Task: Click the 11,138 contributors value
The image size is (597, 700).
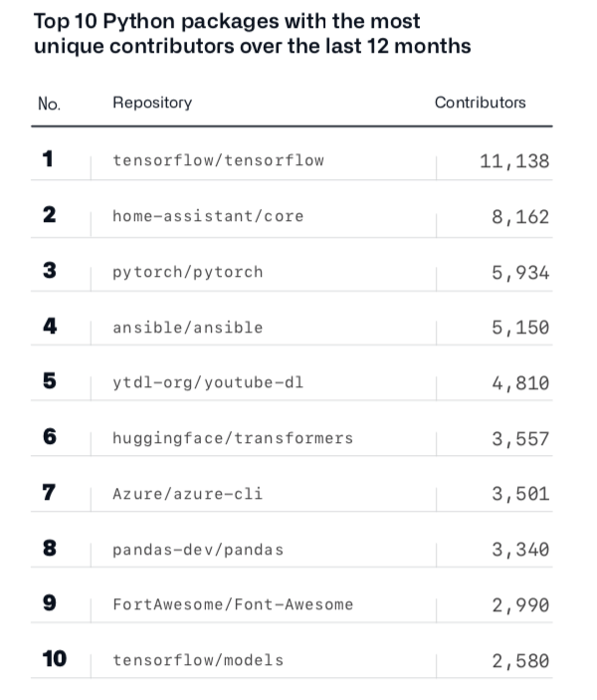Action: tap(514, 160)
